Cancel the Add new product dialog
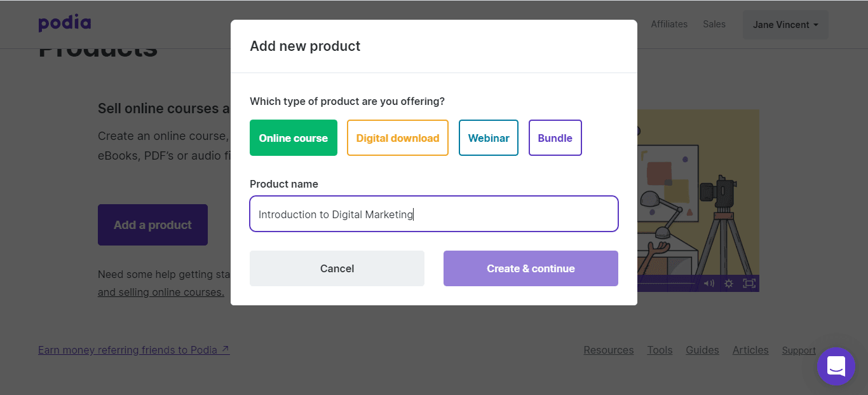This screenshot has height=395, width=868. tap(337, 268)
